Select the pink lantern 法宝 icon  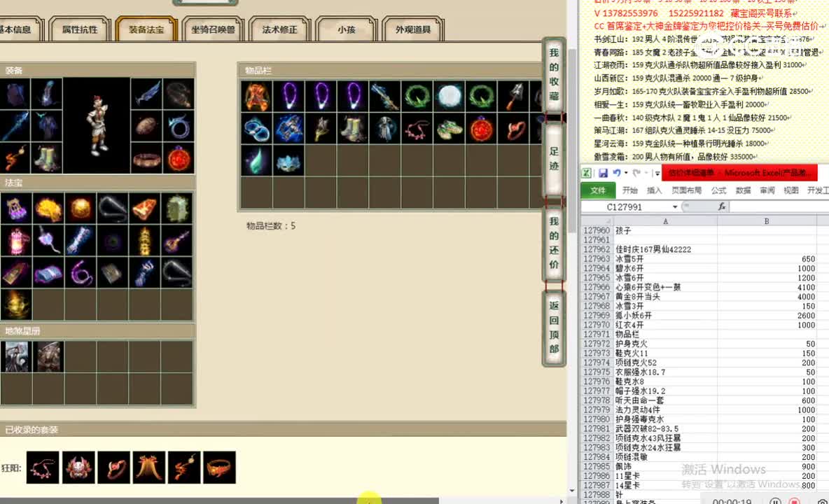pos(16,240)
